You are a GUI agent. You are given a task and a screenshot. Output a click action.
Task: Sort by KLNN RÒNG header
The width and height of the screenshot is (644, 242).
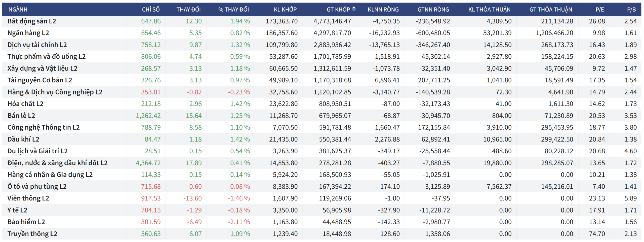383,10
